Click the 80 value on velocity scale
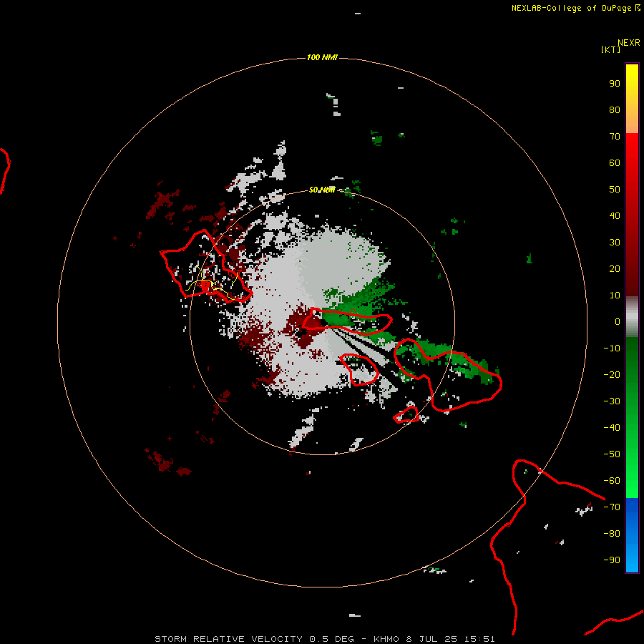 [x=615, y=110]
